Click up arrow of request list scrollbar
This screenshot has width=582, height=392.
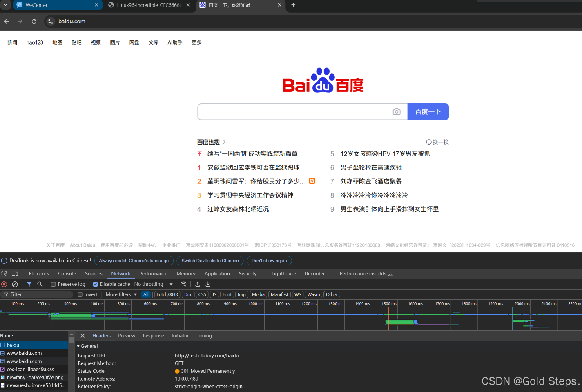pos(71,334)
